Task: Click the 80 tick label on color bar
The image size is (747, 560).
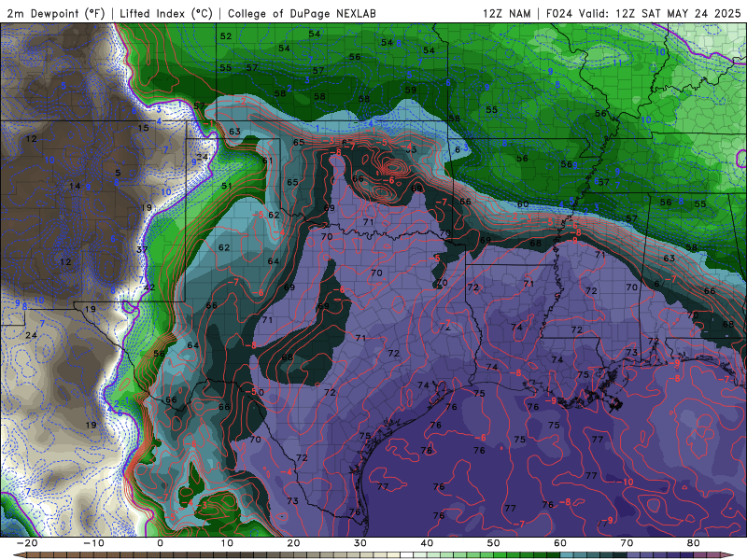Action: tap(694, 543)
